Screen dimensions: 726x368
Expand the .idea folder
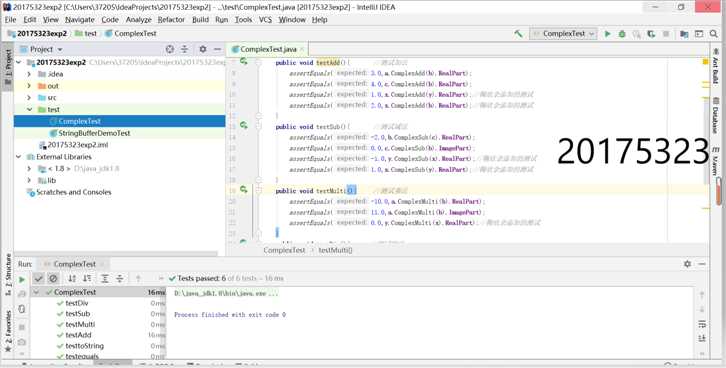(29, 74)
